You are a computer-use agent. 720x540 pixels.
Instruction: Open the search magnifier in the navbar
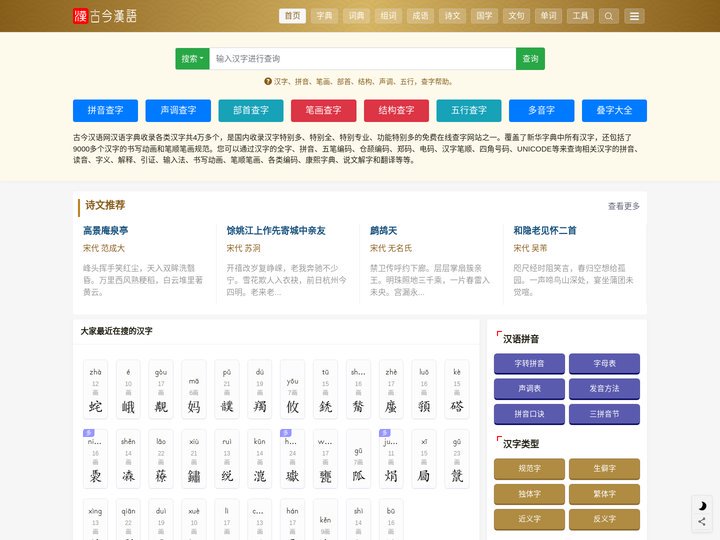[x=608, y=16]
